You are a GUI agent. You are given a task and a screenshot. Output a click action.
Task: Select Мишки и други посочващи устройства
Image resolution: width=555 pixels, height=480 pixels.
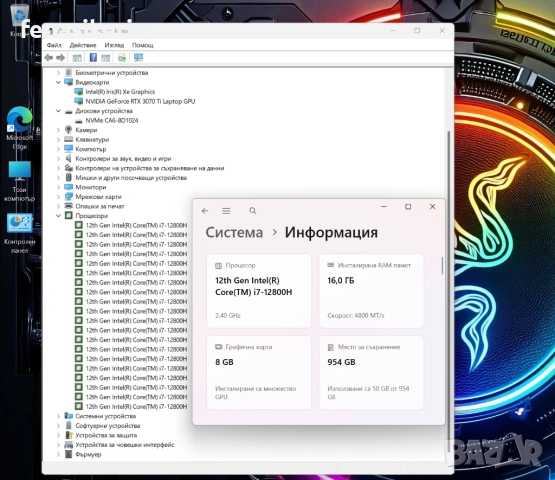click(131, 178)
